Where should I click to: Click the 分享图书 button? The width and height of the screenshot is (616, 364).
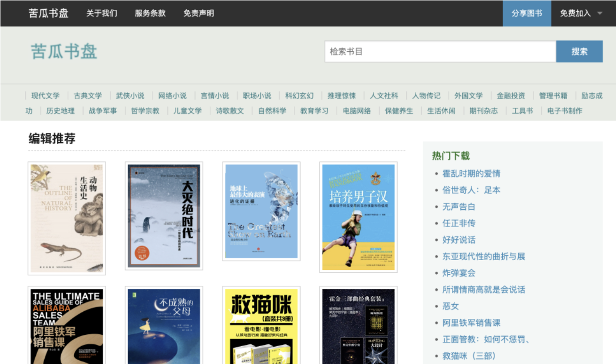pos(527,13)
